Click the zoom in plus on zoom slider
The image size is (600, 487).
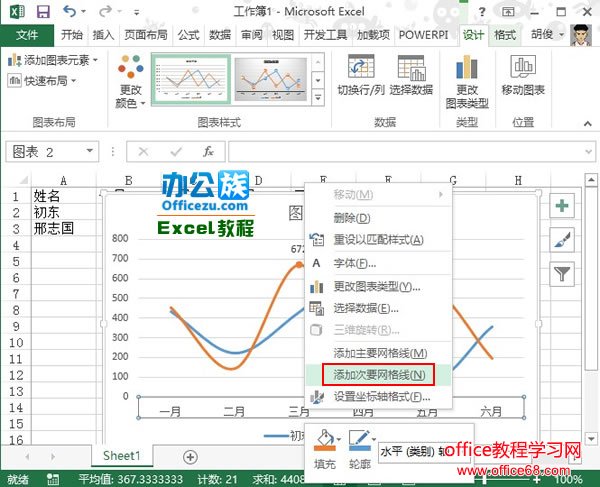tap(537, 479)
